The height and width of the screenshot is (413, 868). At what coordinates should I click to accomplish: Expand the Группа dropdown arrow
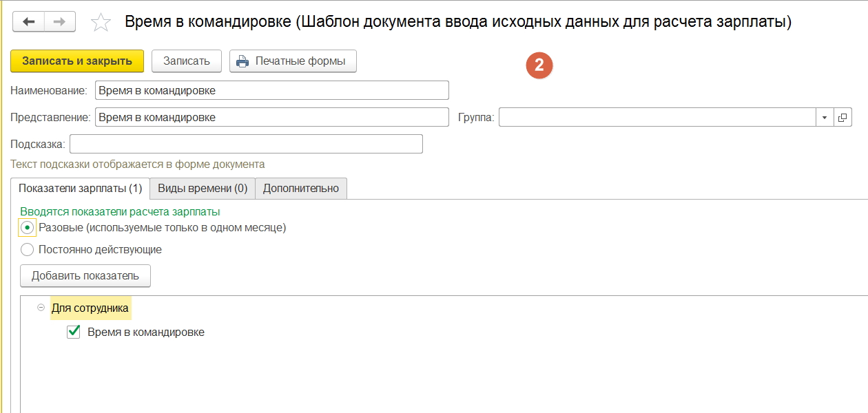point(825,118)
